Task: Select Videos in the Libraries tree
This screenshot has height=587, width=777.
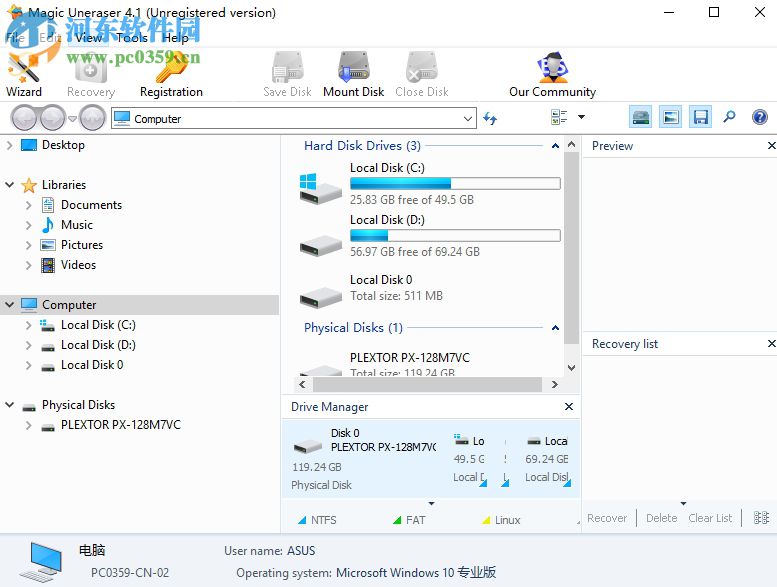Action: coord(78,265)
